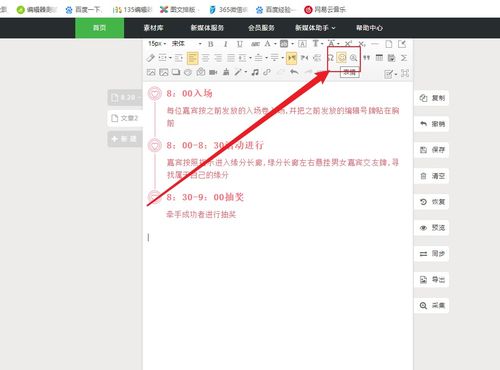Insert a table from the toolbar

pos(379,58)
